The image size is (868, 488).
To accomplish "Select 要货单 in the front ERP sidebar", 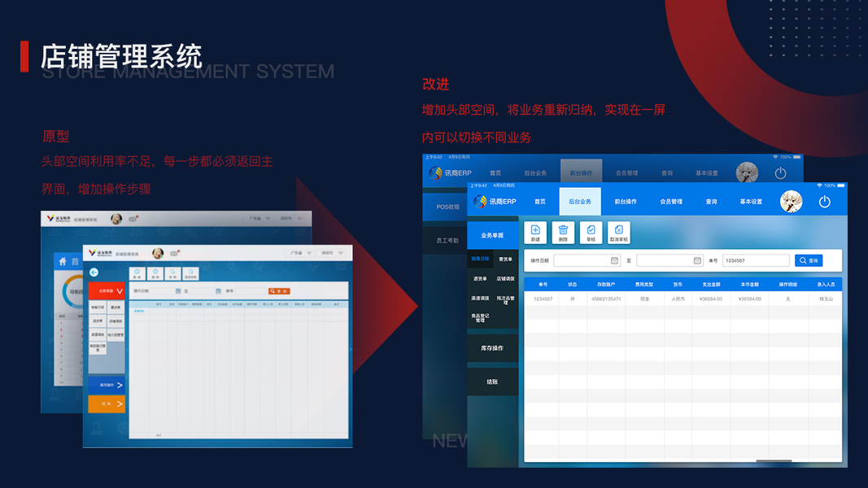I will coord(505,259).
